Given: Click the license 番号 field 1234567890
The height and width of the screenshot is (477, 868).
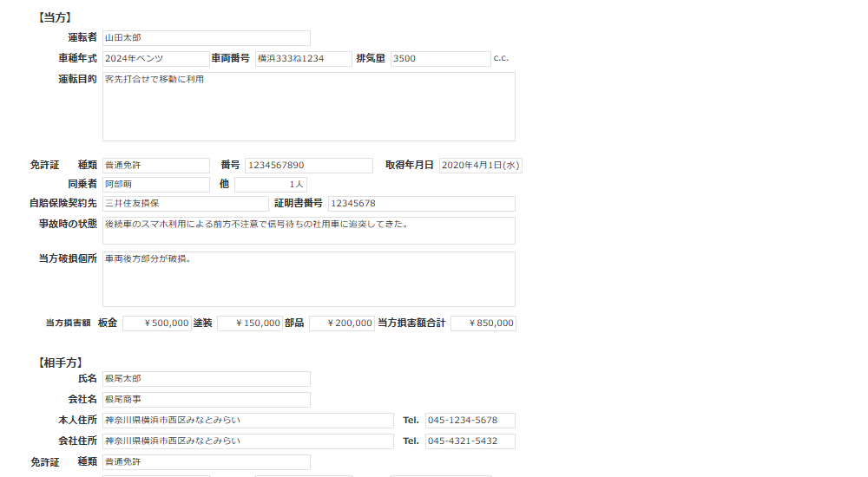Looking at the screenshot, I should (x=308, y=165).
